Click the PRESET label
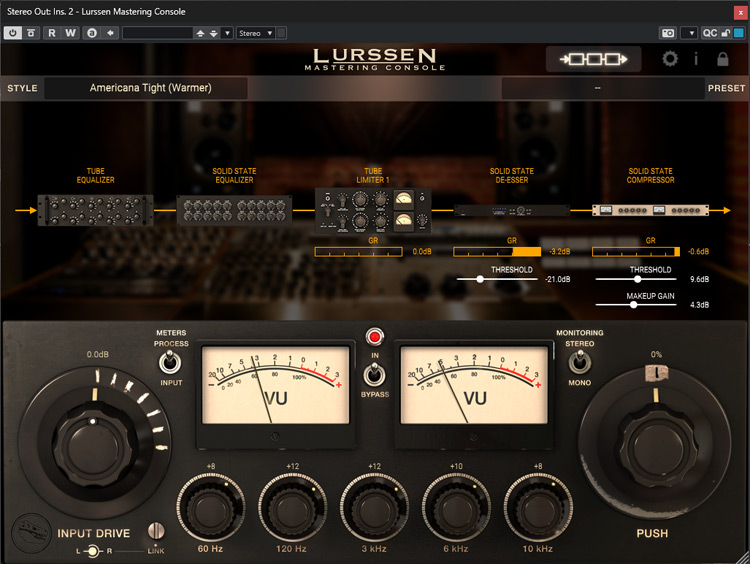Viewport: 750px width, 564px height. click(x=726, y=88)
